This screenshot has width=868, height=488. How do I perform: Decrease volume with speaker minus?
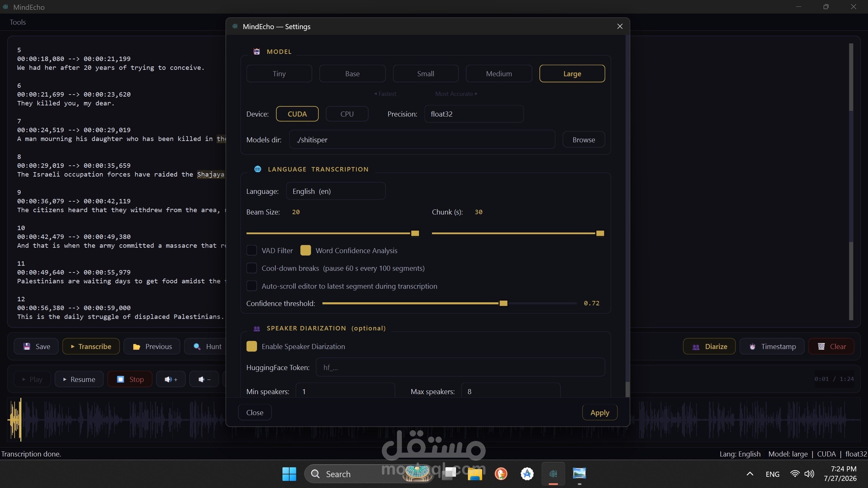204,379
